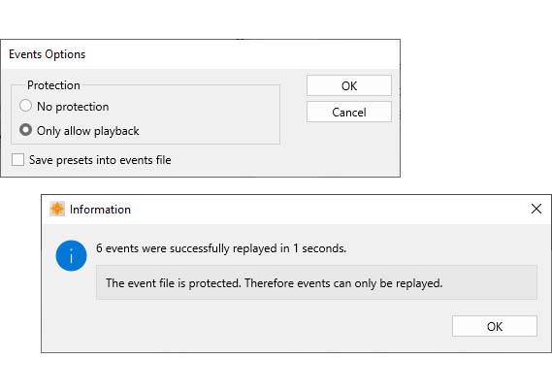Click the "1 seconds" text in the replay message
Viewport: 552px width, 392px height.
click(319, 248)
